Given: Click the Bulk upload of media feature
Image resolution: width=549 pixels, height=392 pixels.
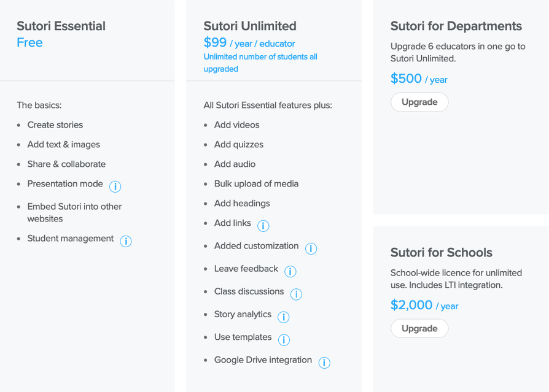Looking at the screenshot, I should coord(256,183).
